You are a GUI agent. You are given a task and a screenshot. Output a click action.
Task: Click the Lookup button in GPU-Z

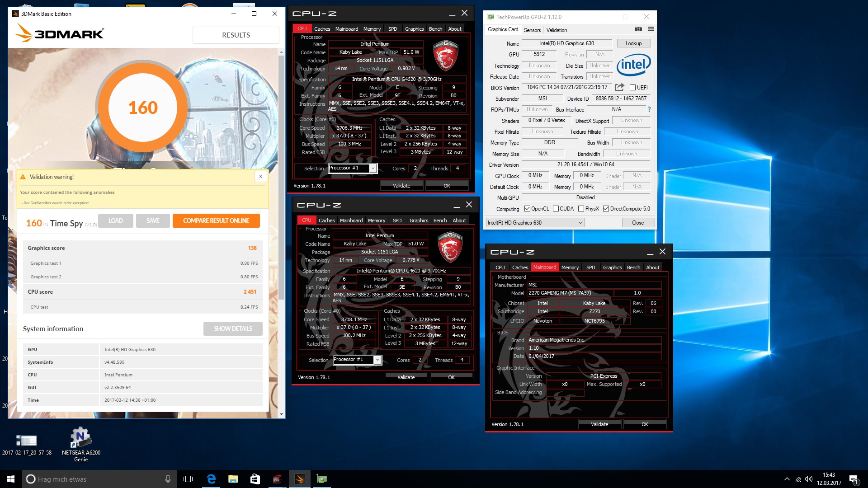633,43
